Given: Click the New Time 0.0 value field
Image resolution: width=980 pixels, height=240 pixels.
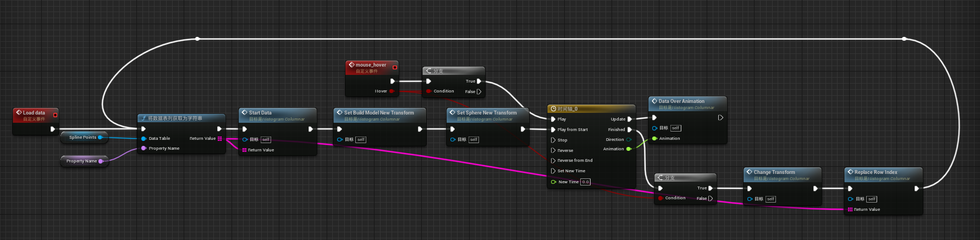Looking at the screenshot, I should click(585, 182).
